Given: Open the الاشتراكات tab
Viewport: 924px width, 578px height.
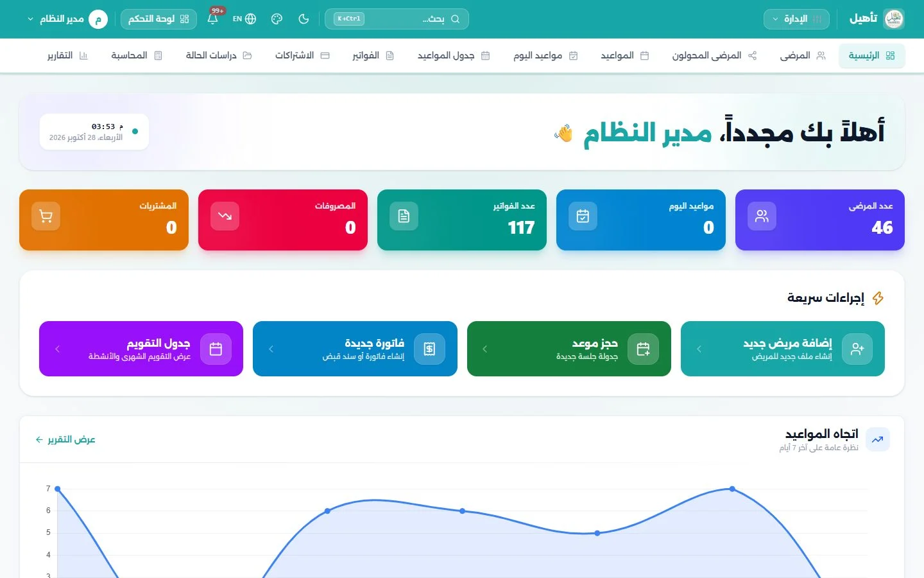Looking at the screenshot, I should pyautogui.click(x=302, y=56).
